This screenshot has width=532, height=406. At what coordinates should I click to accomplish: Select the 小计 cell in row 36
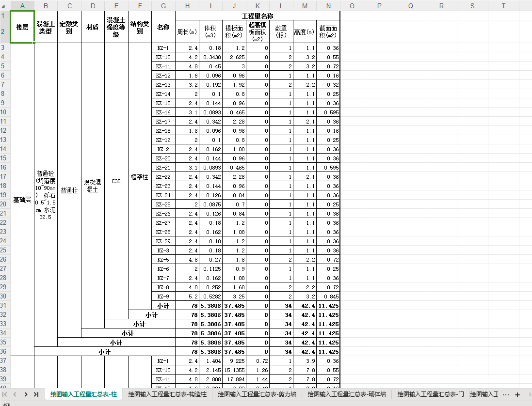(104, 352)
